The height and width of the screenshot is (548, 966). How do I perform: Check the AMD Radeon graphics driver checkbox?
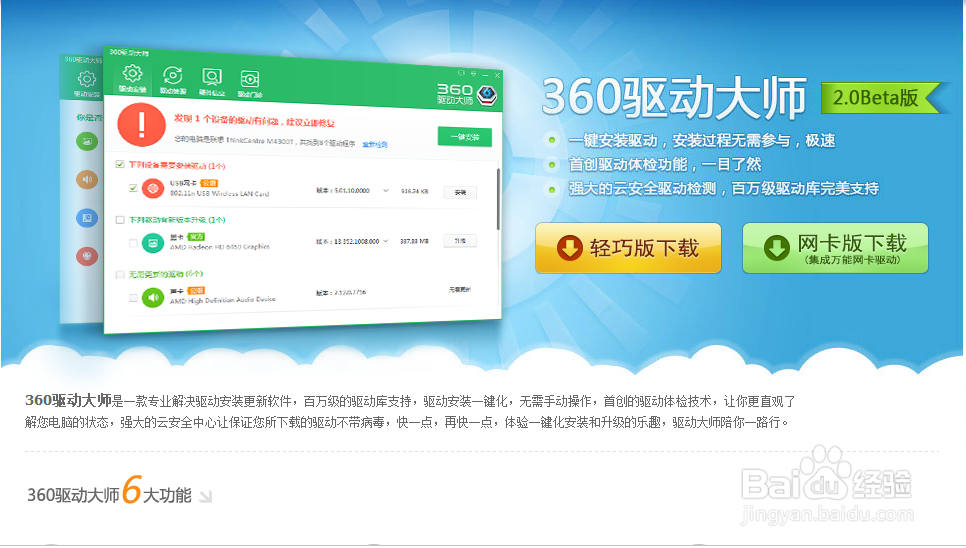coord(133,243)
